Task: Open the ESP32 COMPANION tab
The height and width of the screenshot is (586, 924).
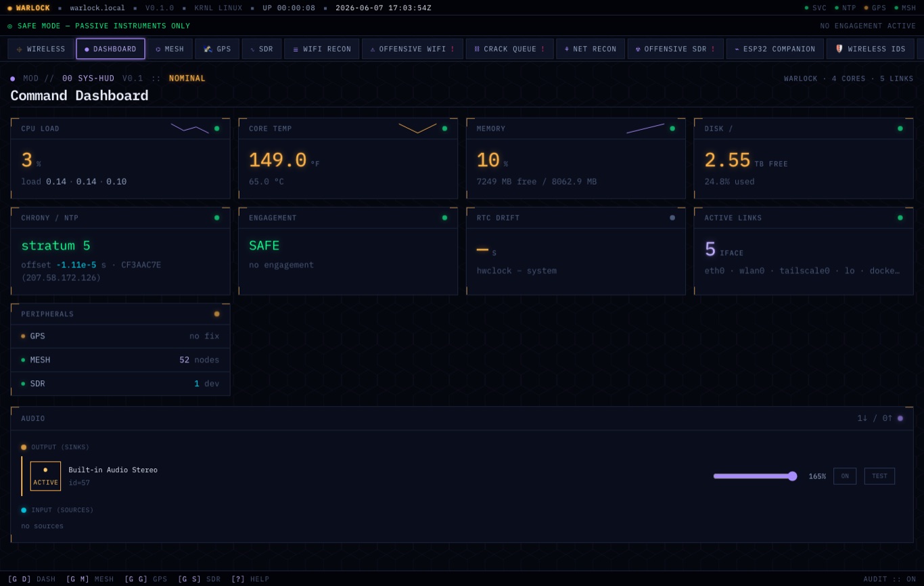Action: click(775, 49)
